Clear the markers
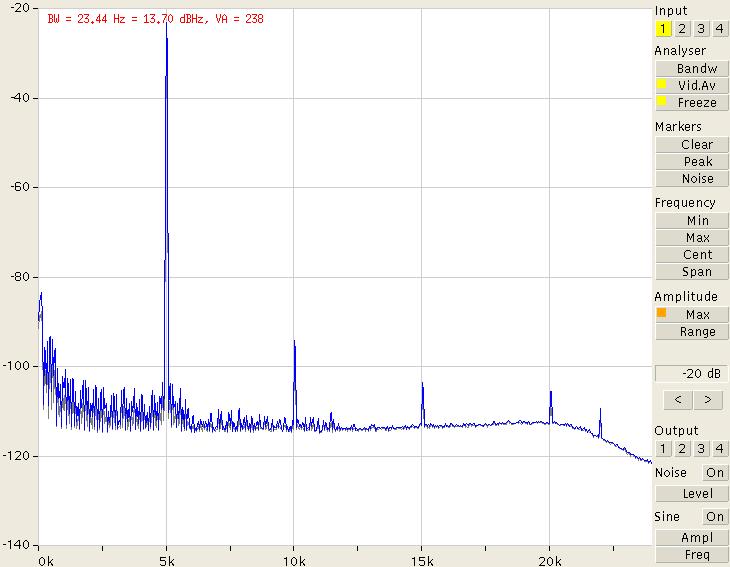The height and width of the screenshot is (567, 730). click(x=692, y=145)
